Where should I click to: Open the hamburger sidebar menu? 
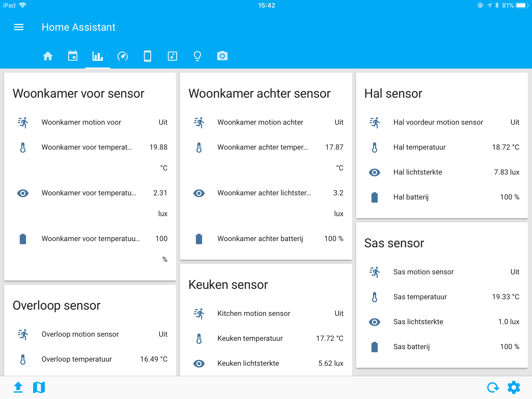[19, 27]
